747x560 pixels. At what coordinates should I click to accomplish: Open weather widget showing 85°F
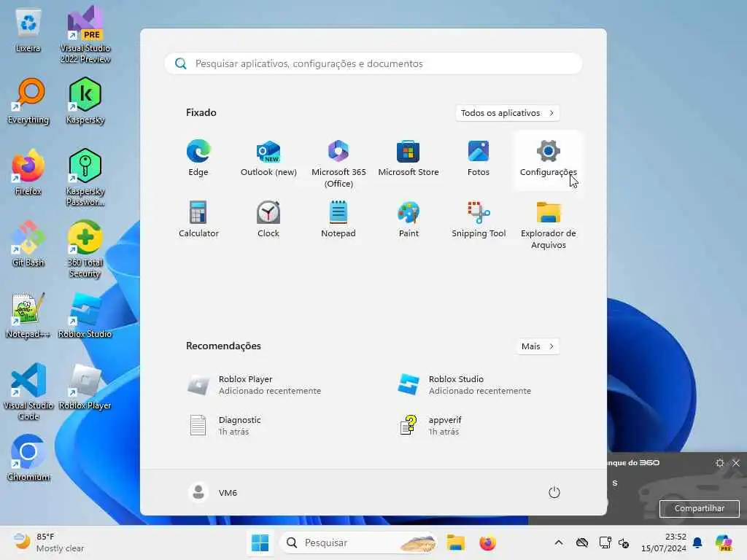tap(48, 542)
